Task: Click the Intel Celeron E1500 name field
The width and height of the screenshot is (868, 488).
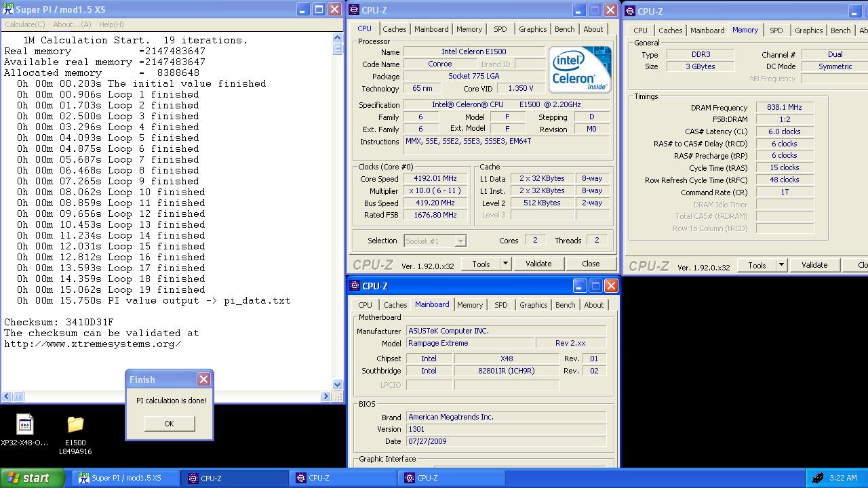Action: (x=474, y=52)
